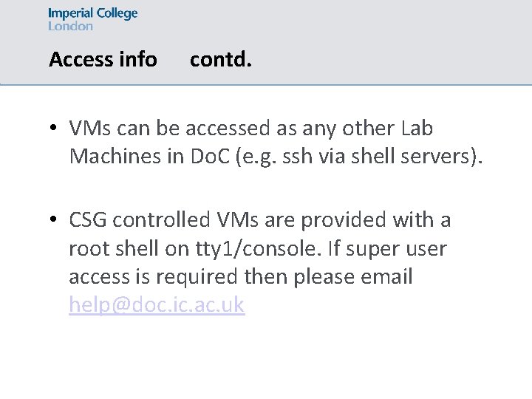
Task: Click the word London in the logo
Action: (70, 26)
